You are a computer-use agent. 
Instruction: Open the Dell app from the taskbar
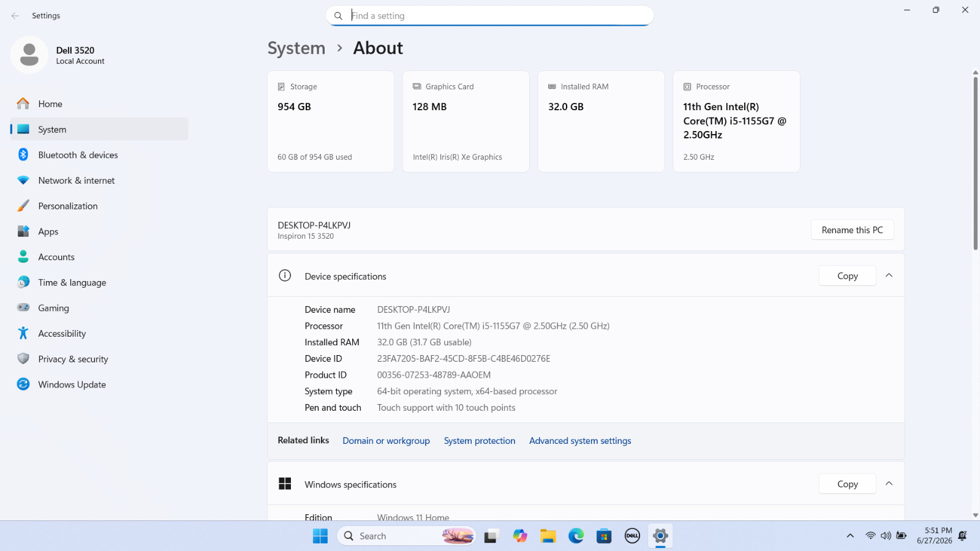(632, 536)
